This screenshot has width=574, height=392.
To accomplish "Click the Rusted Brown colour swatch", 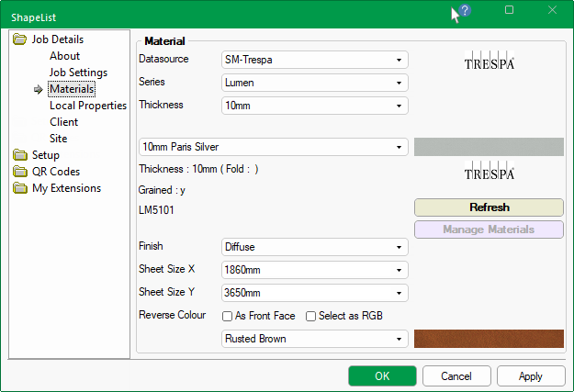I will [489, 339].
